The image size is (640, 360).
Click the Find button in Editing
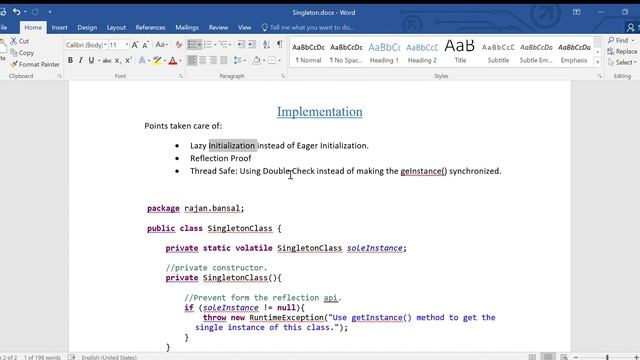(620, 40)
